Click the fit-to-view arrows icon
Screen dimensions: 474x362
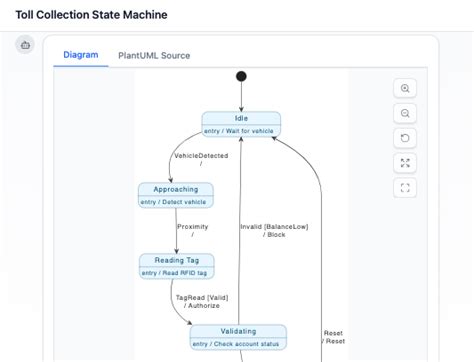(x=405, y=163)
